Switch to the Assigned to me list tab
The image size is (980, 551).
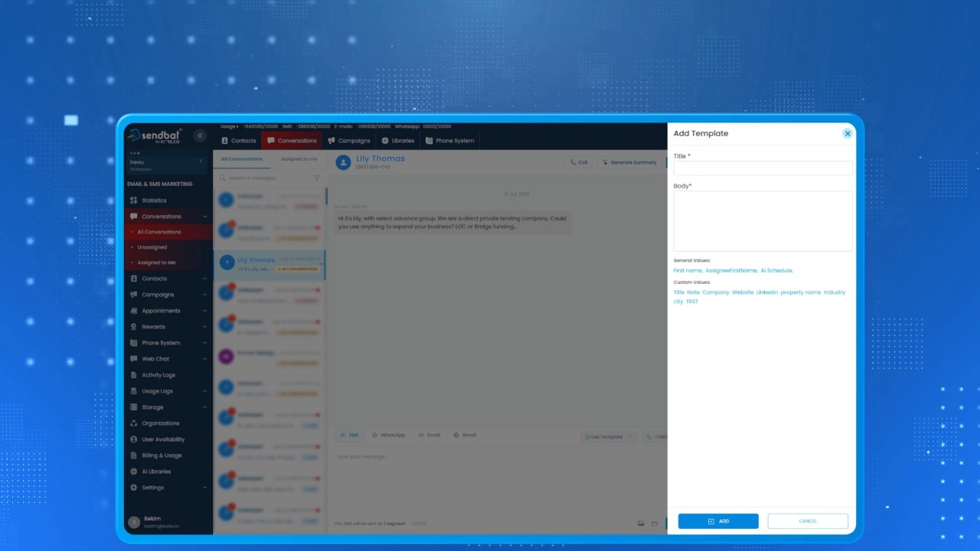click(299, 159)
